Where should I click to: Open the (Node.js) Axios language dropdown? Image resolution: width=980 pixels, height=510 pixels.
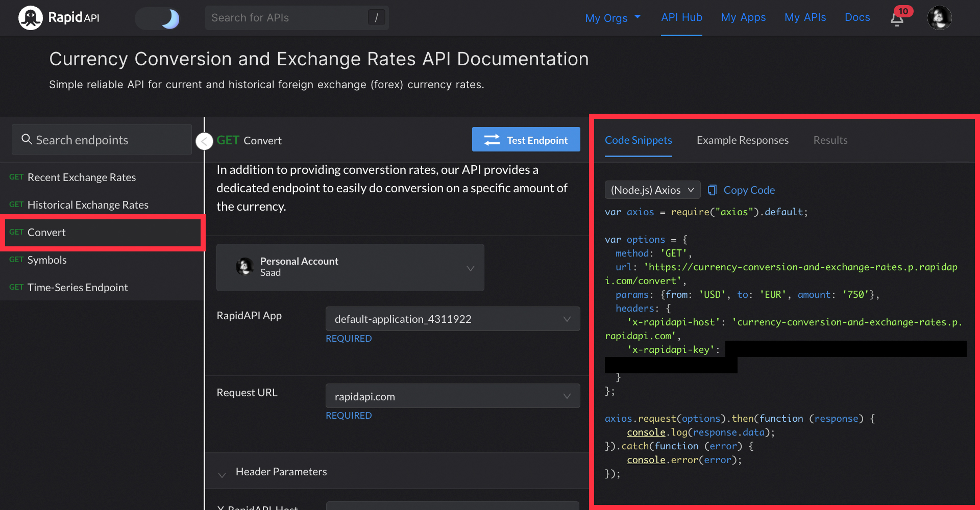[x=652, y=190]
